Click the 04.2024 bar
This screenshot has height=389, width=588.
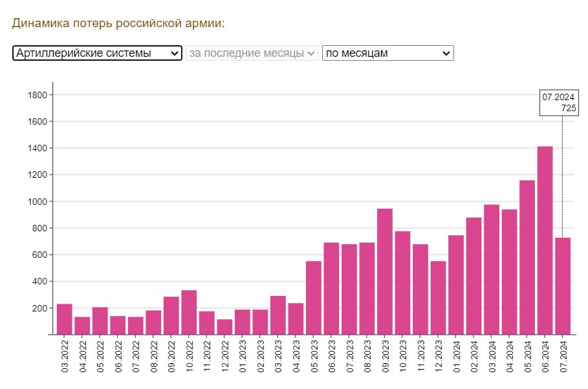coord(509,271)
